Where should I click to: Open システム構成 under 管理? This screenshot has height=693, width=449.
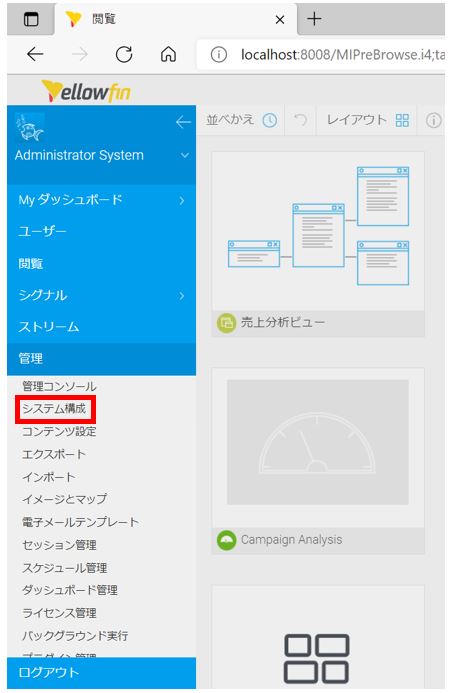coord(54,409)
